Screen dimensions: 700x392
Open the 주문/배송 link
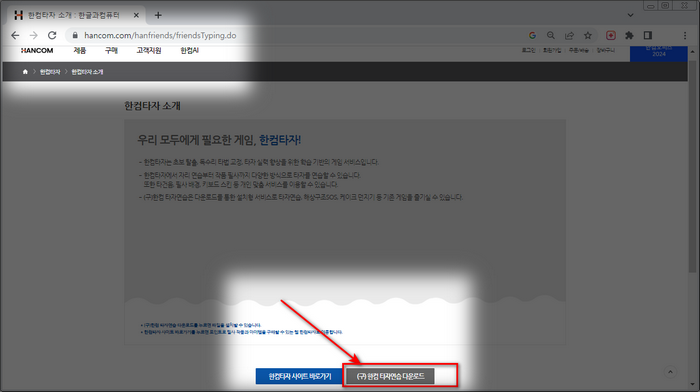coord(579,50)
